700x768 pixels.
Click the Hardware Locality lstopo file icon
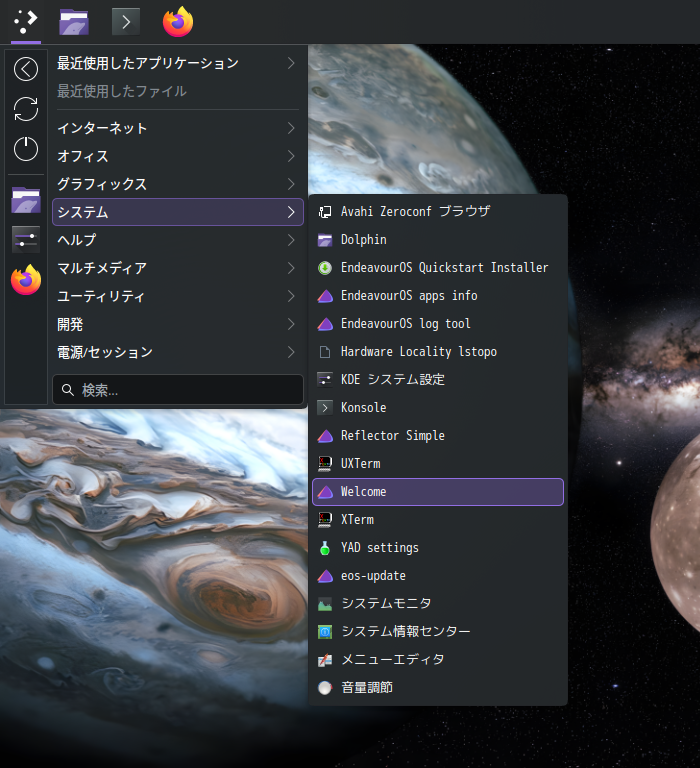pyautogui.click(x=325, y=352)
